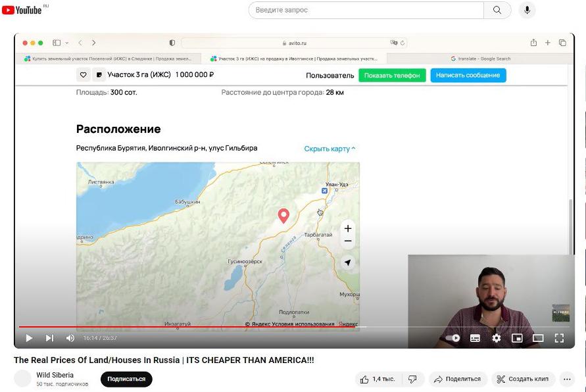Screen dimensions: 586x392
Task: Click Тарбагатай label on map
Action: 318,235
